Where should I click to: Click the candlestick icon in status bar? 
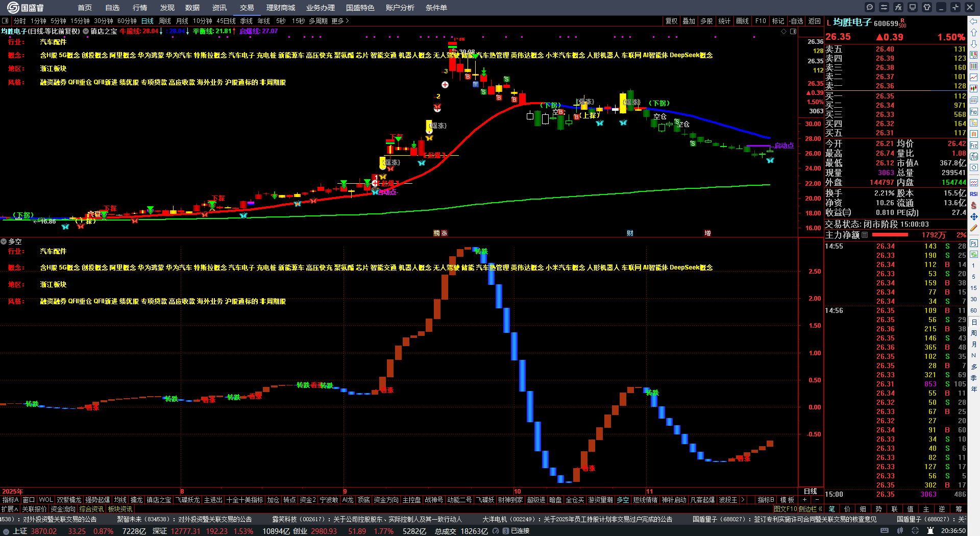coord(900,531)
